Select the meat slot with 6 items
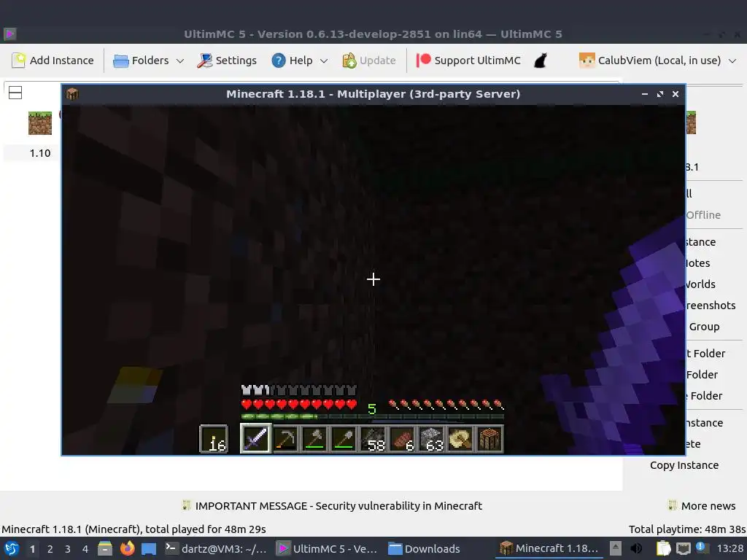Viewport: 747px width, 560px height. tap(402, 438)
